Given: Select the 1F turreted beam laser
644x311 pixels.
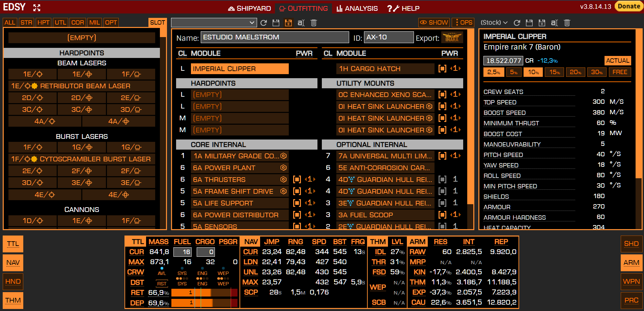Looking at the screenshot, I should 131,74.
